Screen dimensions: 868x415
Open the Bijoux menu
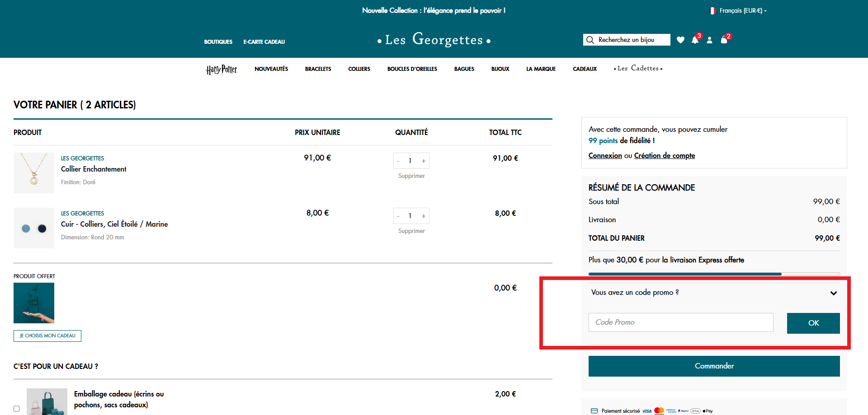point(500,69)
